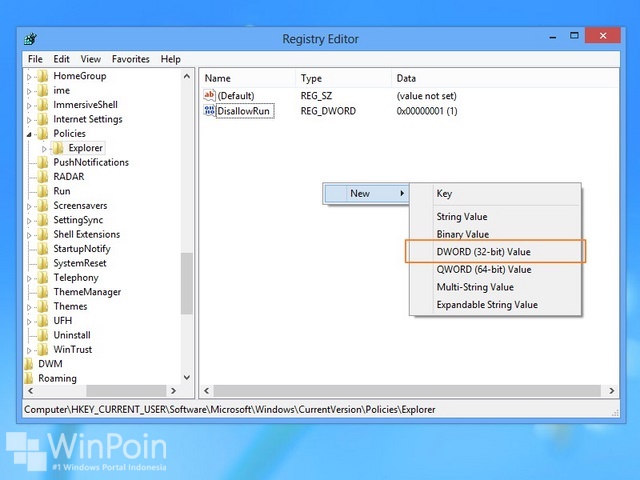Click the PushNotifications folder icon
640x480 pixels.
pos(43,162)
